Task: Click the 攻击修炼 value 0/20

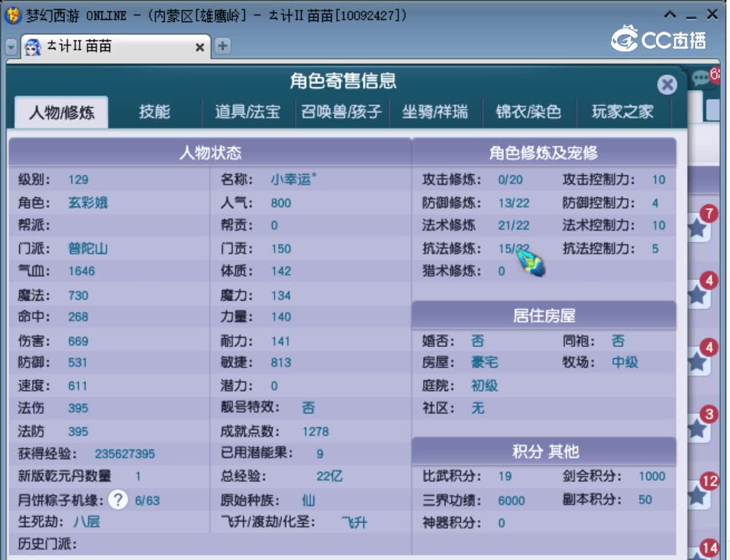Action: pos(510,180)
